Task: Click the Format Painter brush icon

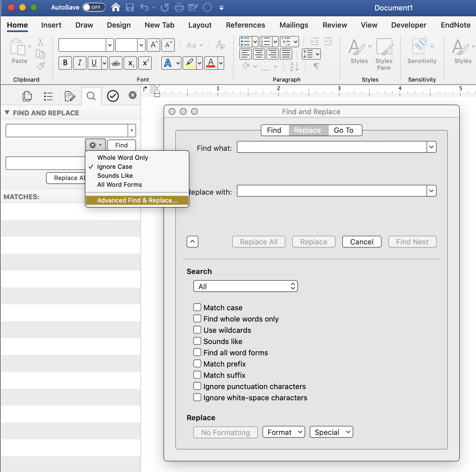Action: click(40, 66)
